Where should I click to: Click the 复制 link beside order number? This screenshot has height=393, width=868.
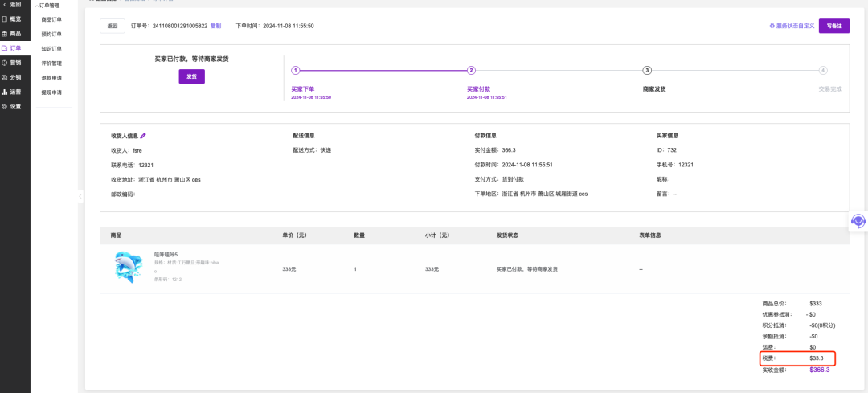click(x=215, y=26)
